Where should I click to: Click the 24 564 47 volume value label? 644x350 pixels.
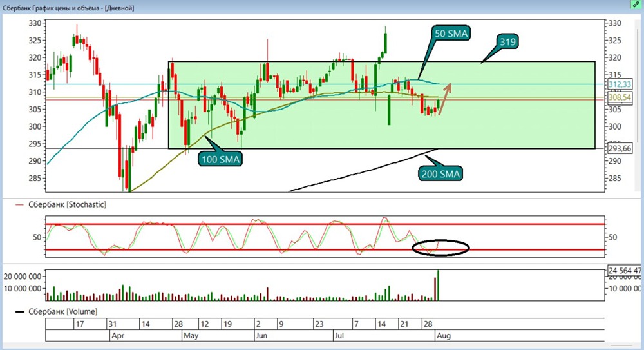click(624, 271)
